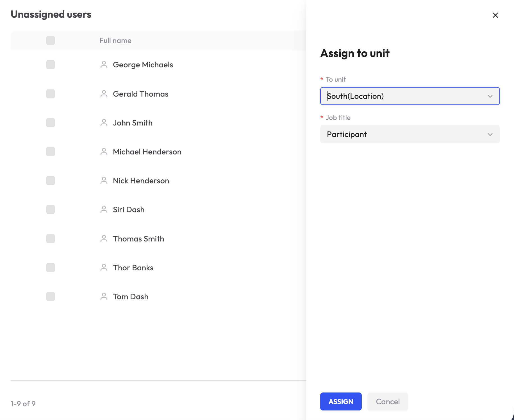This screenshot has height=420, width=514.
Task: Click the Job title field label
Action: (338, 118)
